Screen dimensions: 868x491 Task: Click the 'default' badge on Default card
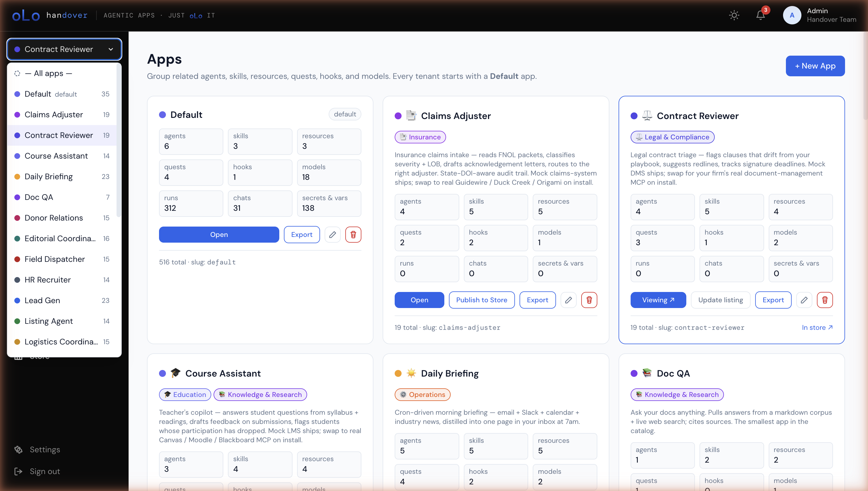[344, 114]
